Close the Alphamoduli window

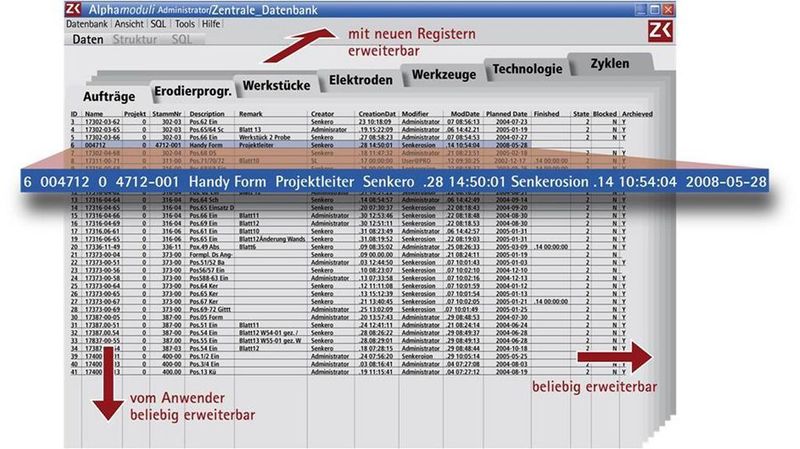(x=668, y=9)
